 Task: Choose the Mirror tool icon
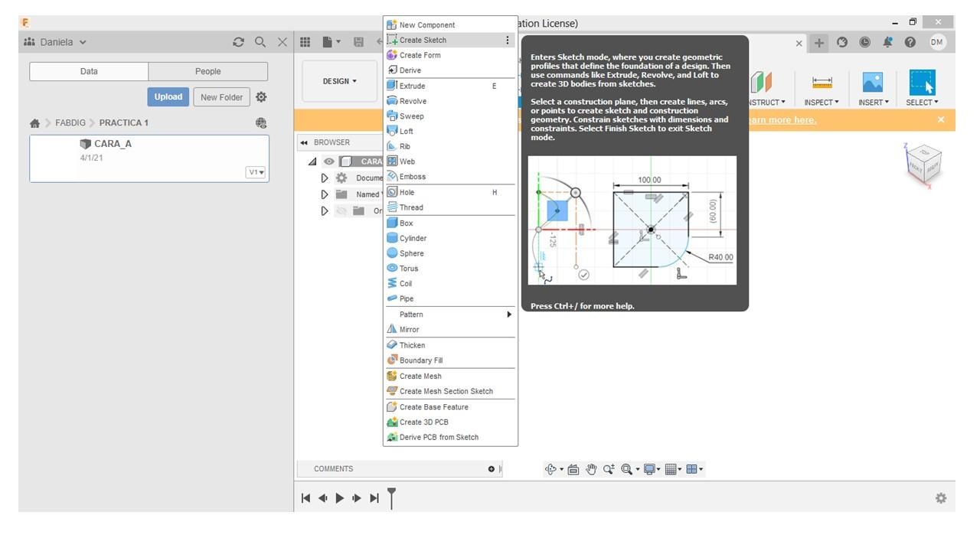tap(392, 329)
